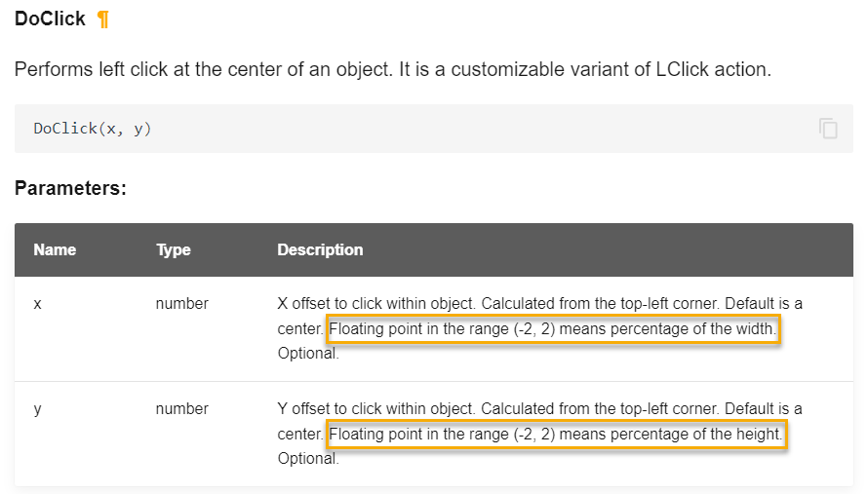This screenshot has width=868, height=494.
Task: Click the pilcrow permalink icon beside DoClick
Action: pyautogui.click(x=103, y=19)
